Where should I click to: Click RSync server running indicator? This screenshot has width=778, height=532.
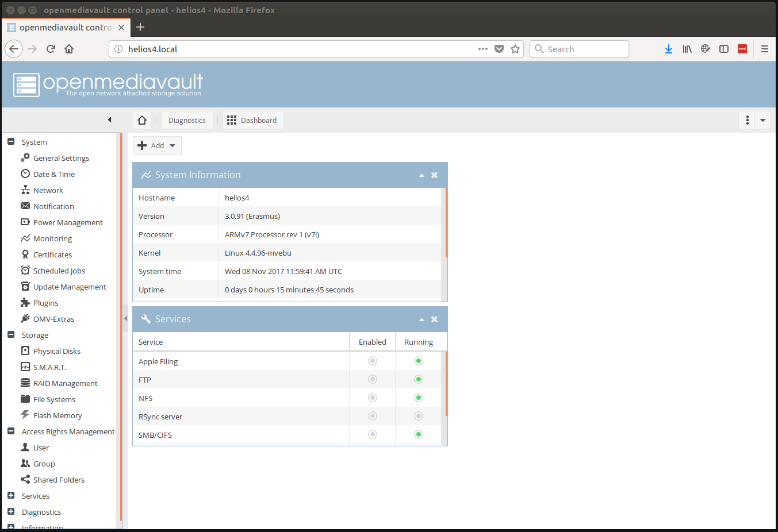tap(419, 416)
